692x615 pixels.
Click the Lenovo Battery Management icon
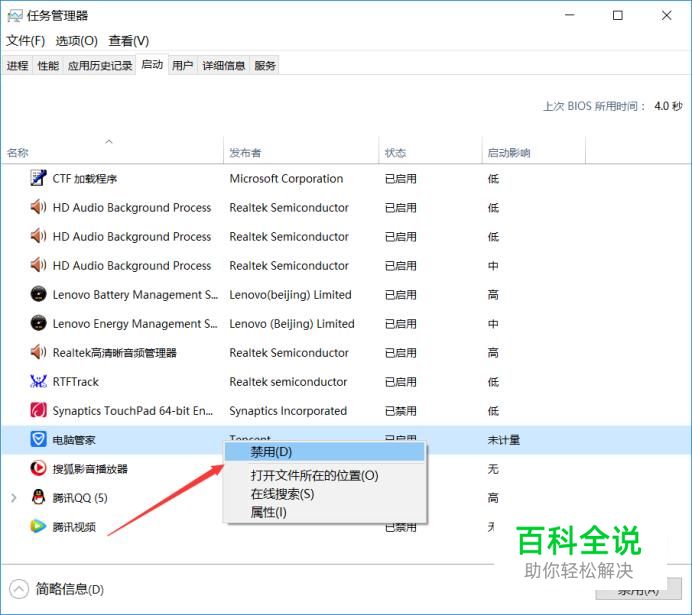(38, 294)
